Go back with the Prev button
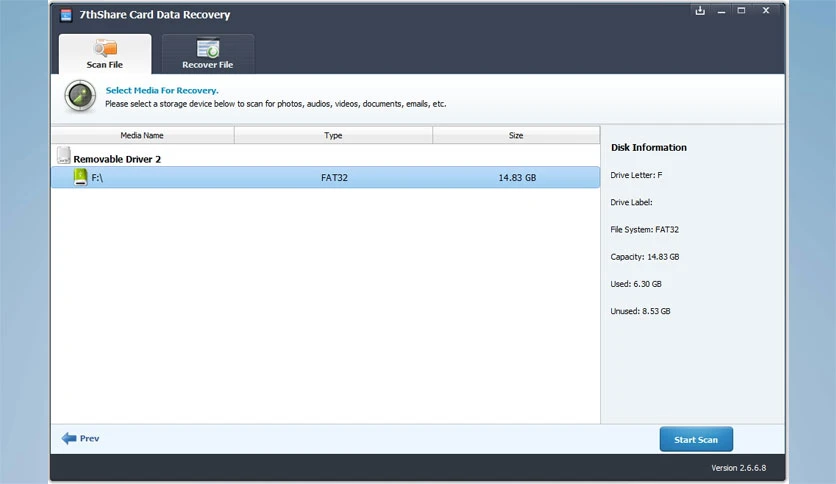Screen dimensions: 836x484 (x=81, y=438)
